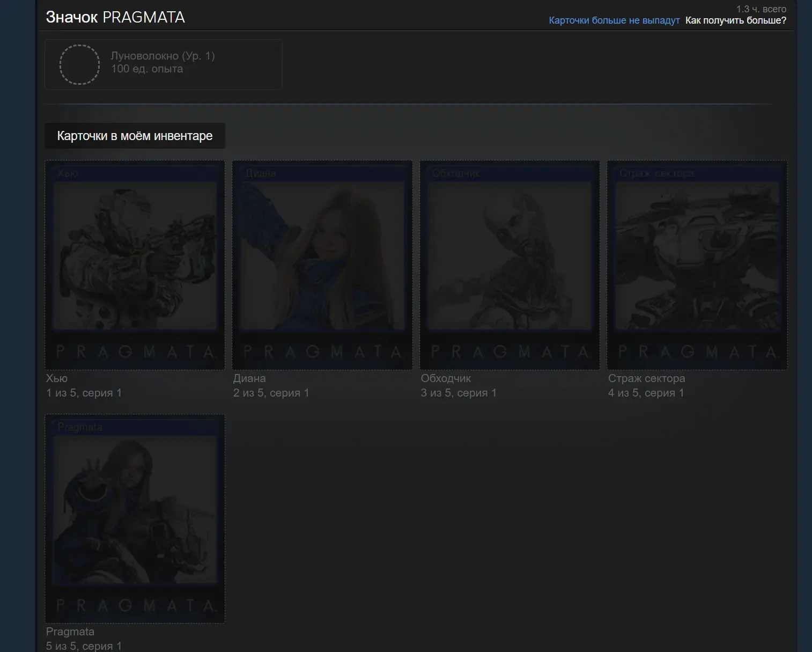
Task: Click 'Карточки больше не выпадут' link
Action: point(614,20)
